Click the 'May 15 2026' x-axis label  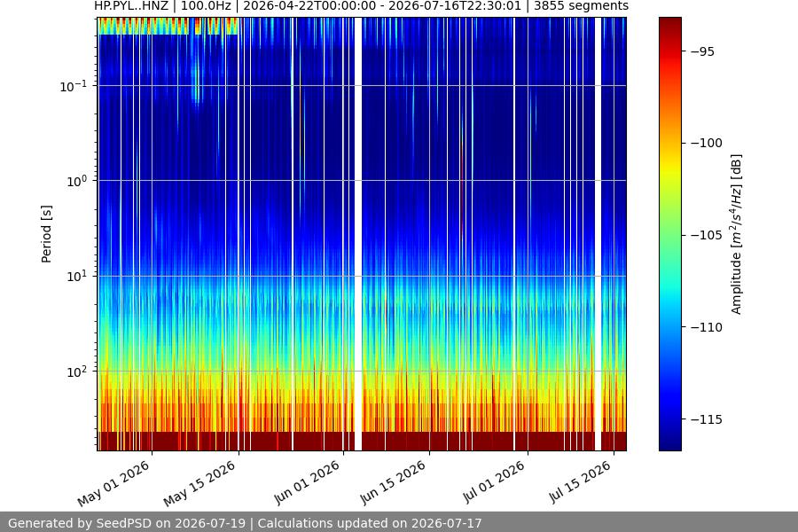[199, 483]
